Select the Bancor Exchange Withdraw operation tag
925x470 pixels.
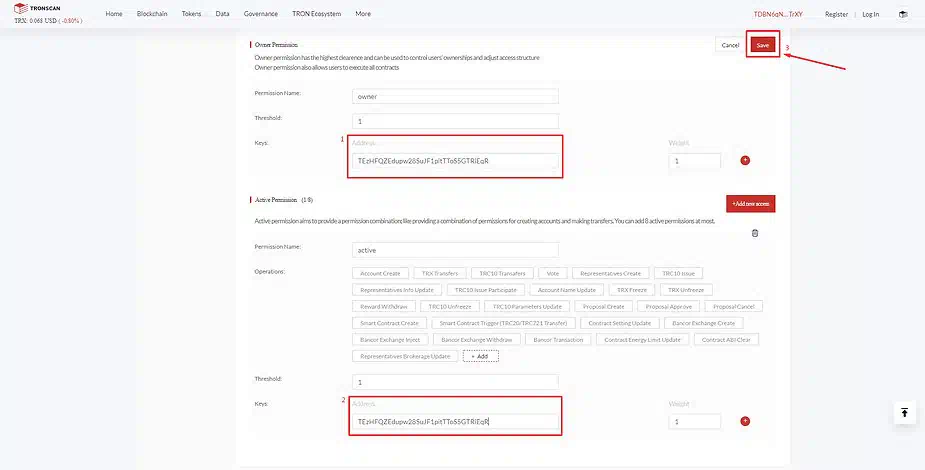tap(477, 339)
